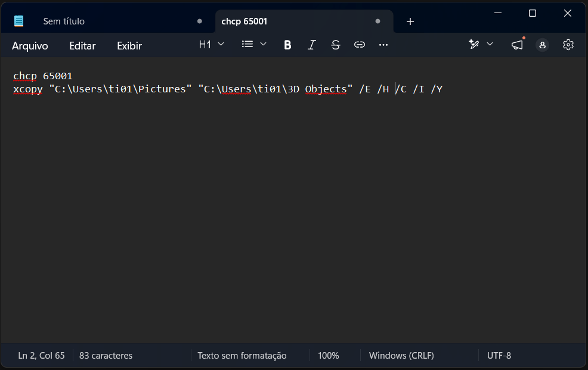The image size is (588, 370).
Task: Toggle strikethrough formatting
Action: point(336,45)
